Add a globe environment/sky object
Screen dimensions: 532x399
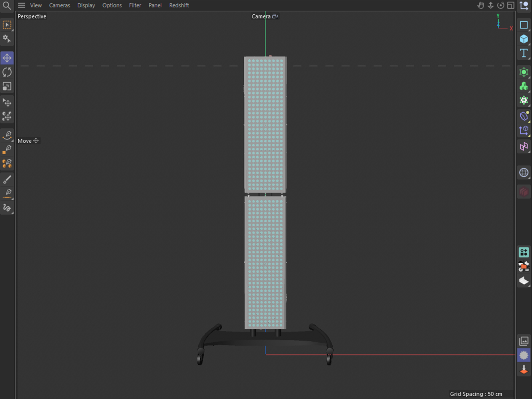coord(524,173)
